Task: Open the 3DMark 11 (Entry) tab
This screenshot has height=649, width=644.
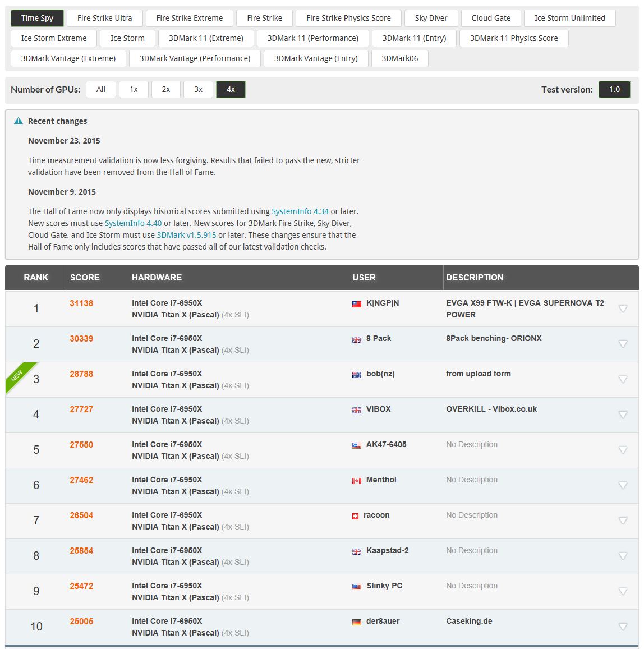Action: point(415,39)
